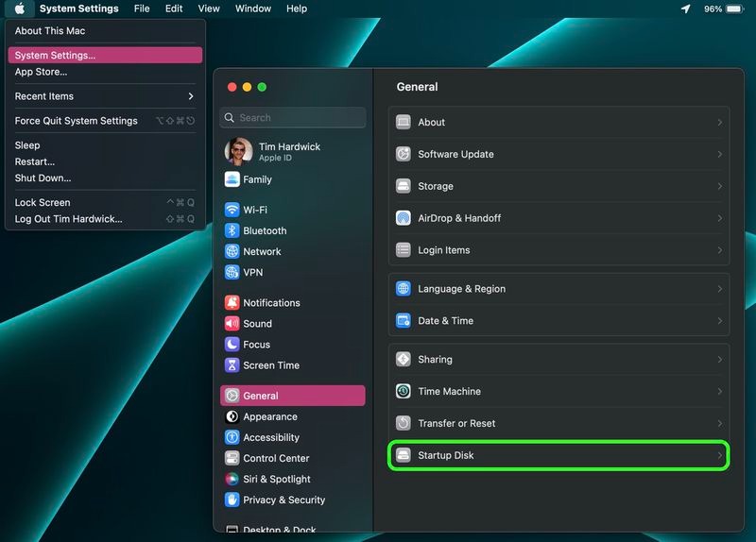Click the chevron on the About row
The height and width of the screenshot is (542, 756).
click(719, 123)
